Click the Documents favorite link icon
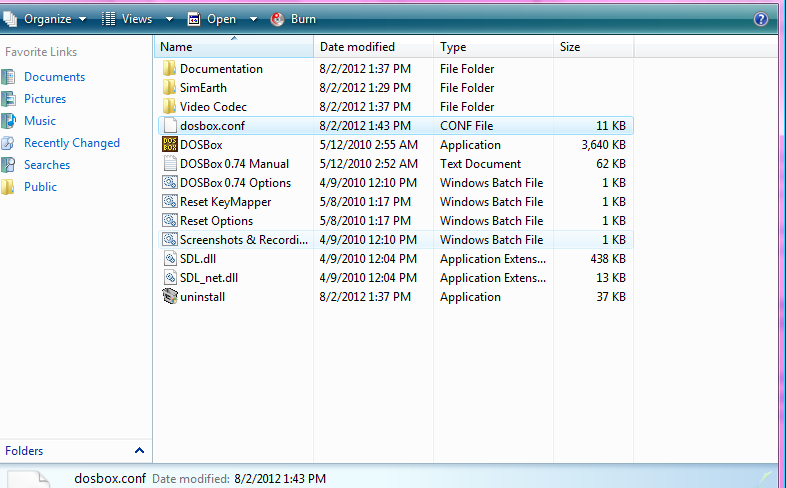 pyautogui.click(x=8, y=77)
